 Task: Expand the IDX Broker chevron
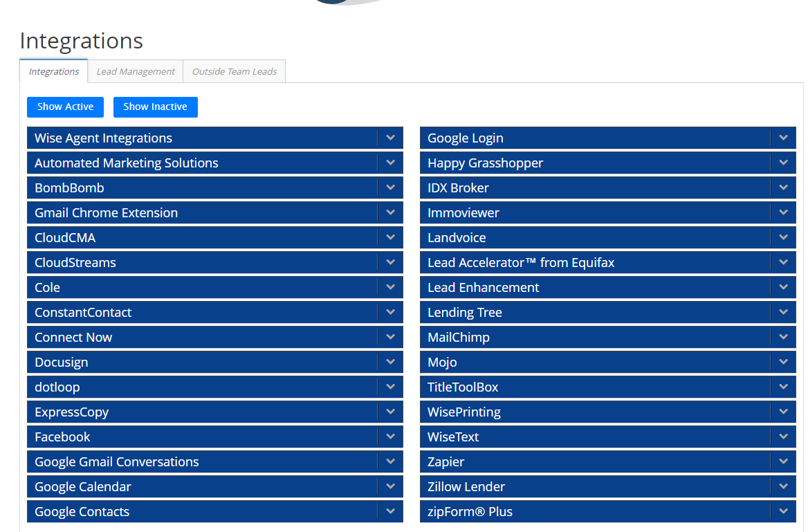pos(784,187)
